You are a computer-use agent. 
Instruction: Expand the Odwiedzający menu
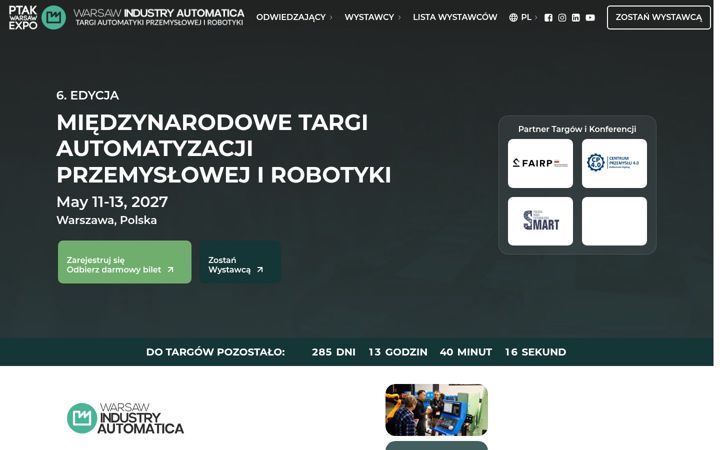[x=294, y=17]
